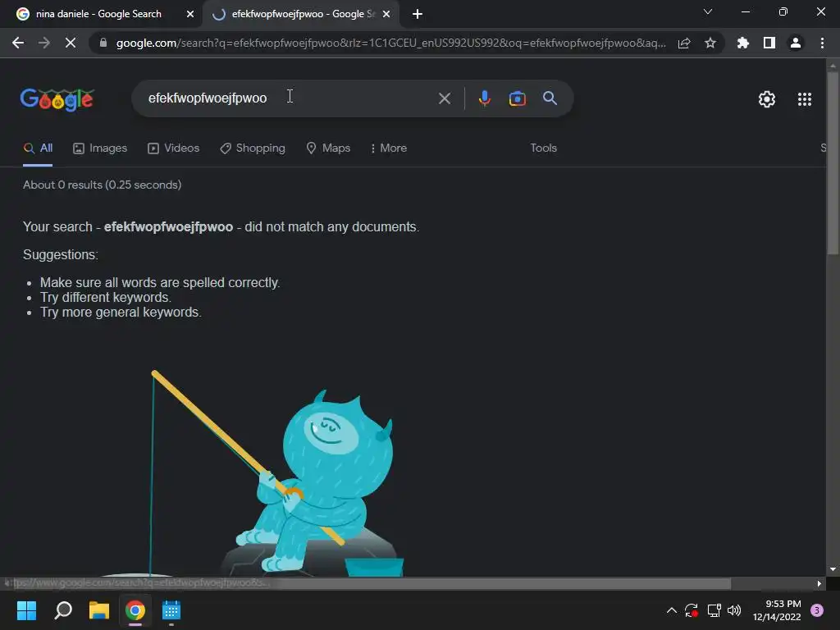Open File Explorer from taskbar
Screen dimensions: 840x630
click(99, 610)
